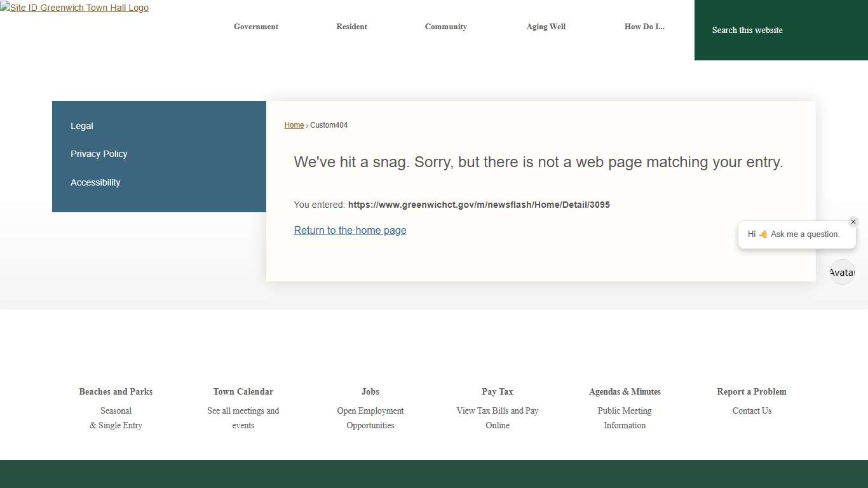Open the Government menu
This screenshot has width=868, height=488.
(255, 27)
